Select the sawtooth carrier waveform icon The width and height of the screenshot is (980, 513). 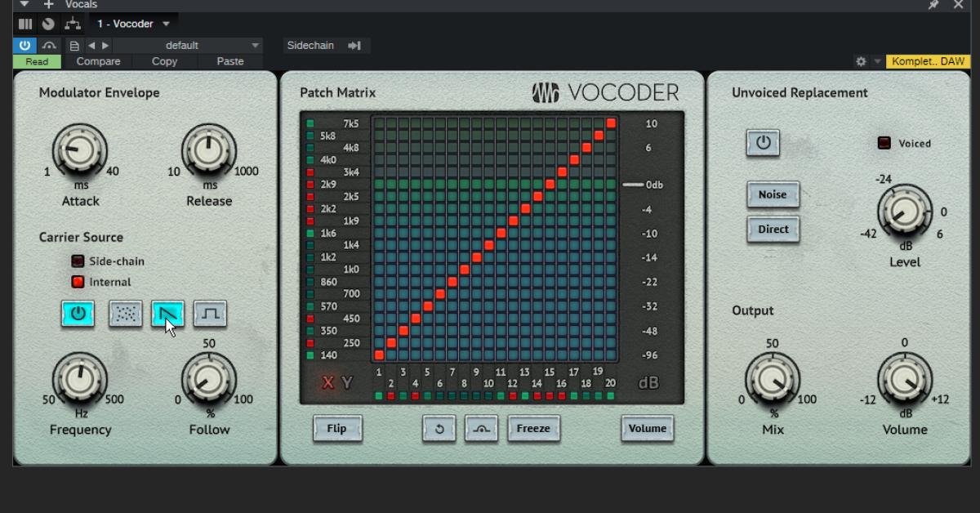(167, 314)
